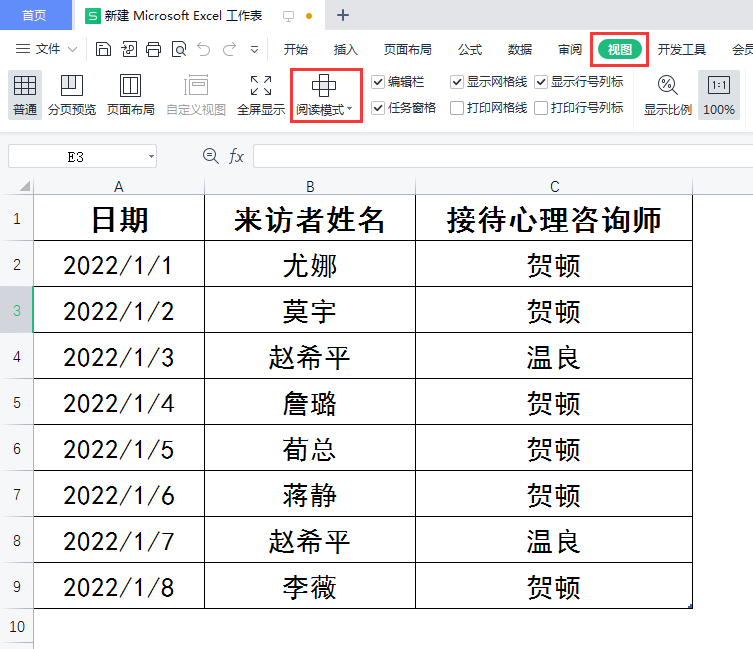The width and height of the screenshot is (753, 649).
Task: Open the 审阅 ribbon tab
Action: coord(570,49)
